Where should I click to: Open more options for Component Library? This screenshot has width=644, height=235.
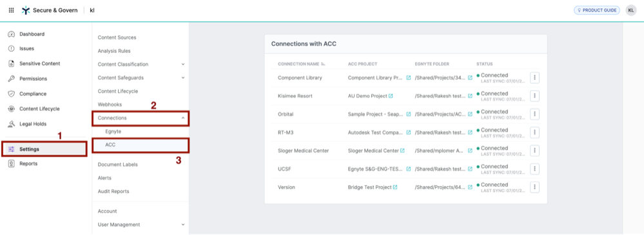(534, 77)
